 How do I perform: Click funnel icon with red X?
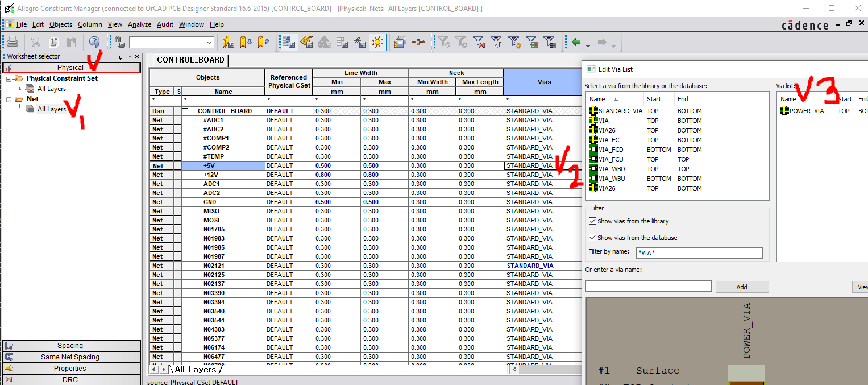coord(479,42)
